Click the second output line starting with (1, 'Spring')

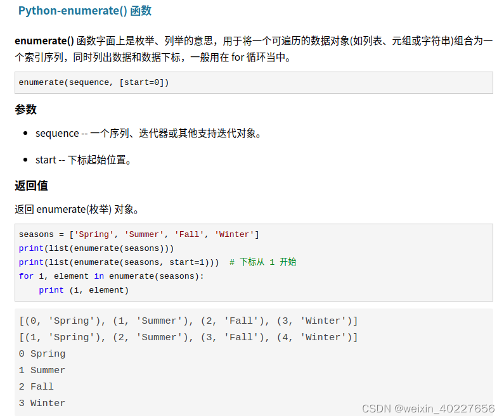188,338
